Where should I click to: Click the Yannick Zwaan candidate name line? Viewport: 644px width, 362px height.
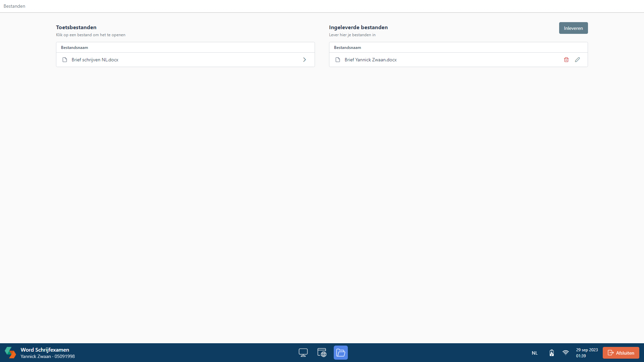(x=48, y=356)
